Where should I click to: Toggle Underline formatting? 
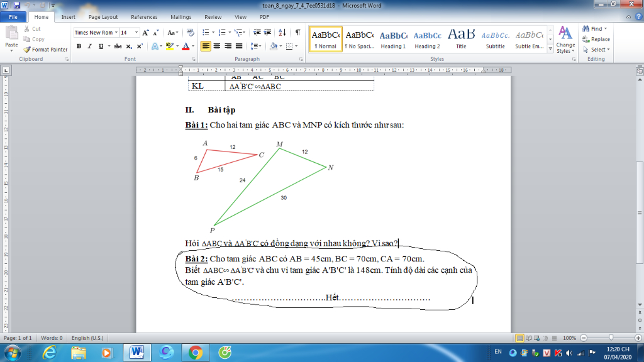(x=101, y=47)
